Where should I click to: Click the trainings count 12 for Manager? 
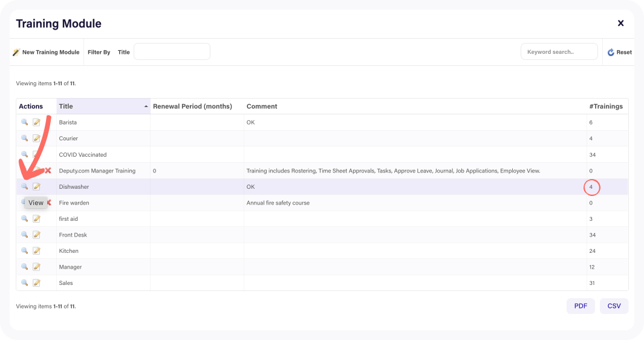592,267
